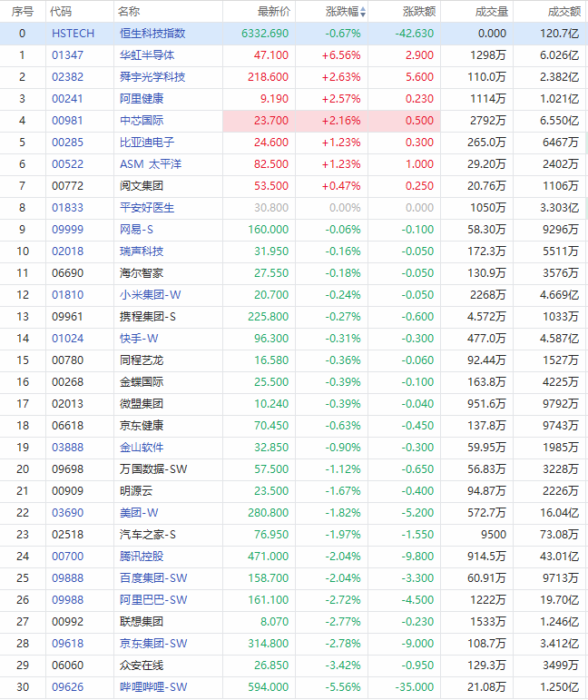Select 携程集团-S row name
Screen dimensions: 588x700
(148, 317)
